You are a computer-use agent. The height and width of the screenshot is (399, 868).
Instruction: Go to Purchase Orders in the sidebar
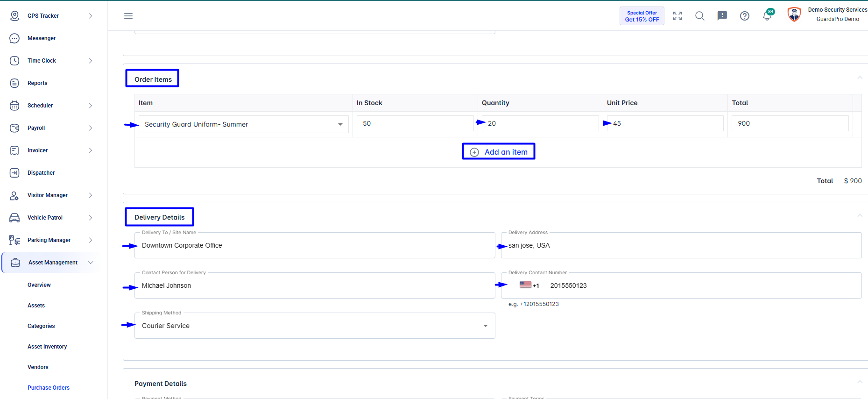click(x=49, y=388)
